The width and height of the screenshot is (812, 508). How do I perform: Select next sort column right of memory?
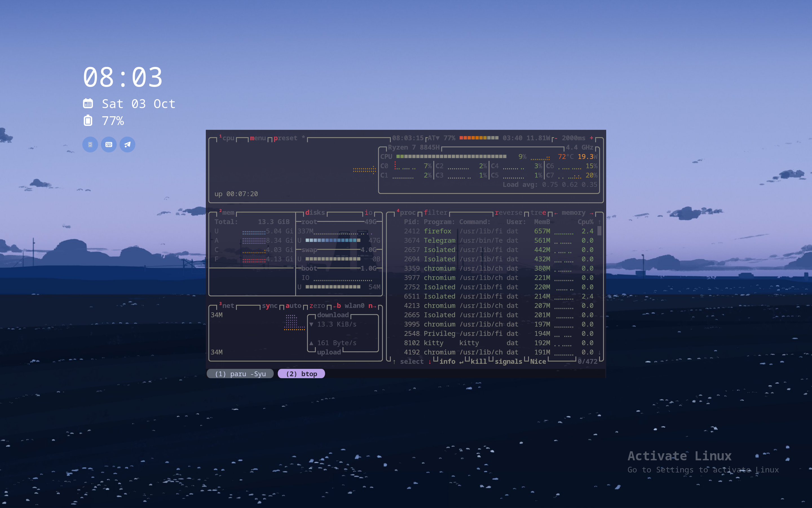pos(592,213)
